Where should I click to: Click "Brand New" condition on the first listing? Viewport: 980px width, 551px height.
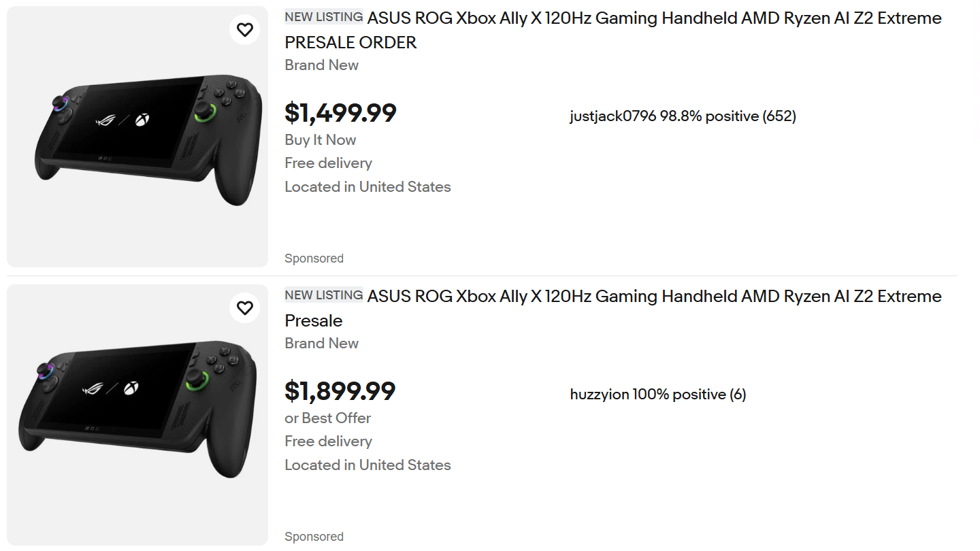pos(321,65)
